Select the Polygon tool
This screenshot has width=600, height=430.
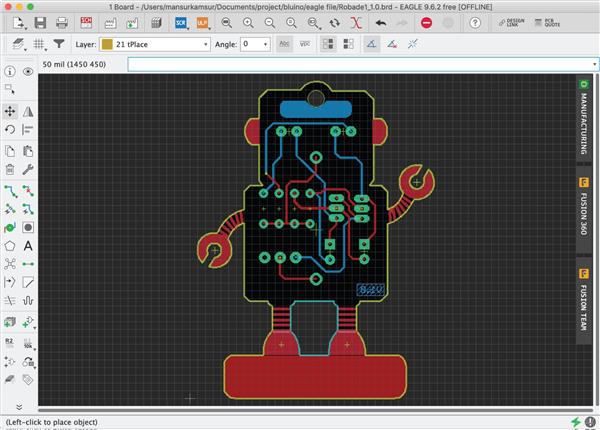pyautogui.click(x=10, y=246)
